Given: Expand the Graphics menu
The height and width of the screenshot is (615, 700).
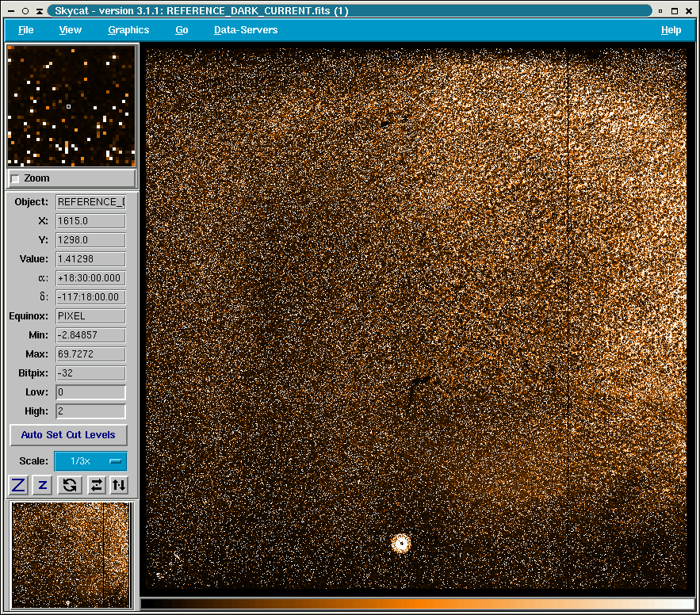Looking at the screenshot, I should click(x=128, y=30).
